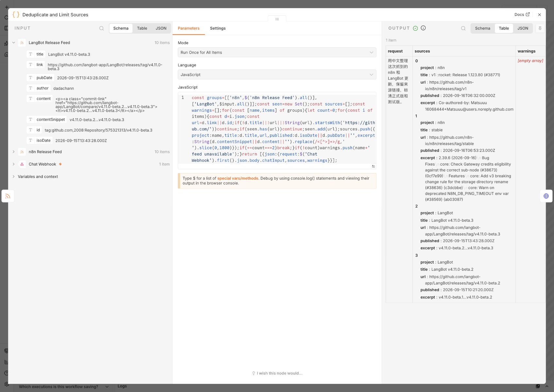Click 'I wish this node would...'
Image resolution: width=554 pixels, height=392 pixels.
coord(277,373)
